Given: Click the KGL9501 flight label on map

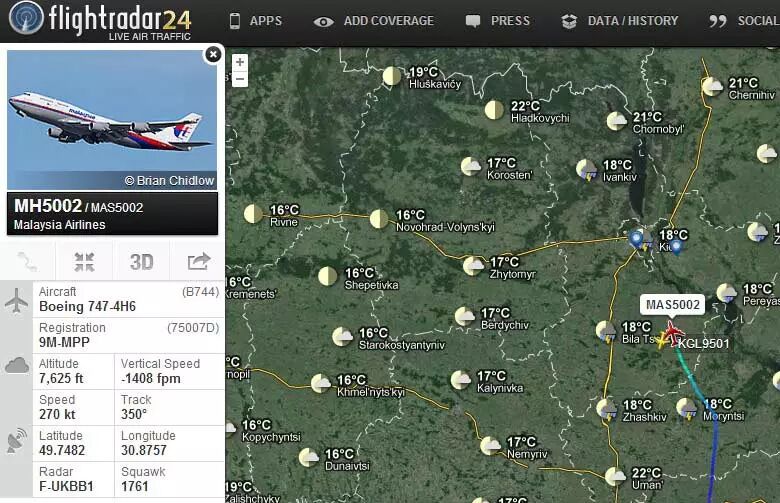Looking at the screenshot, I should [x=703, y=344].
